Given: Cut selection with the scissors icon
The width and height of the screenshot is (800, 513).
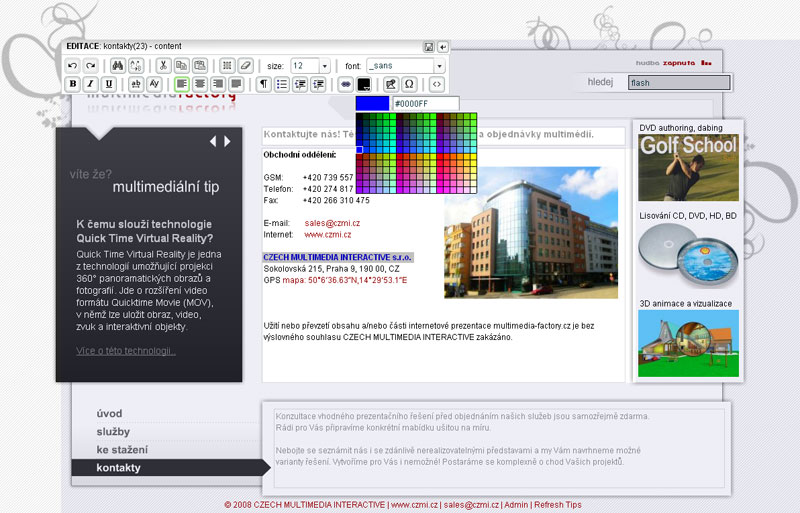Looking at the screenshot, I should 163,66.
